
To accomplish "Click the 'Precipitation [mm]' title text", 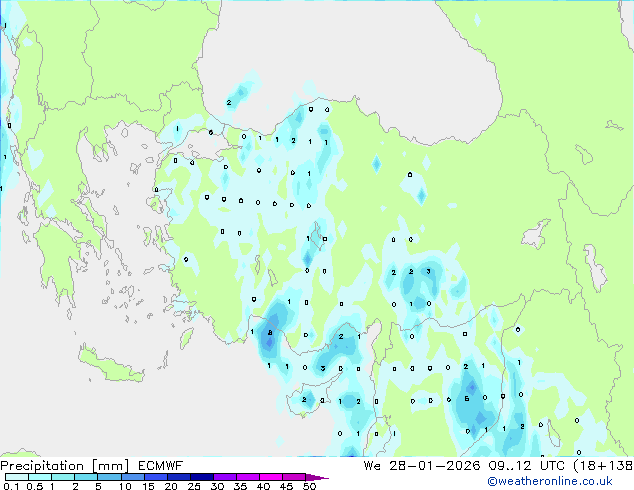I will tap(65, 466).
